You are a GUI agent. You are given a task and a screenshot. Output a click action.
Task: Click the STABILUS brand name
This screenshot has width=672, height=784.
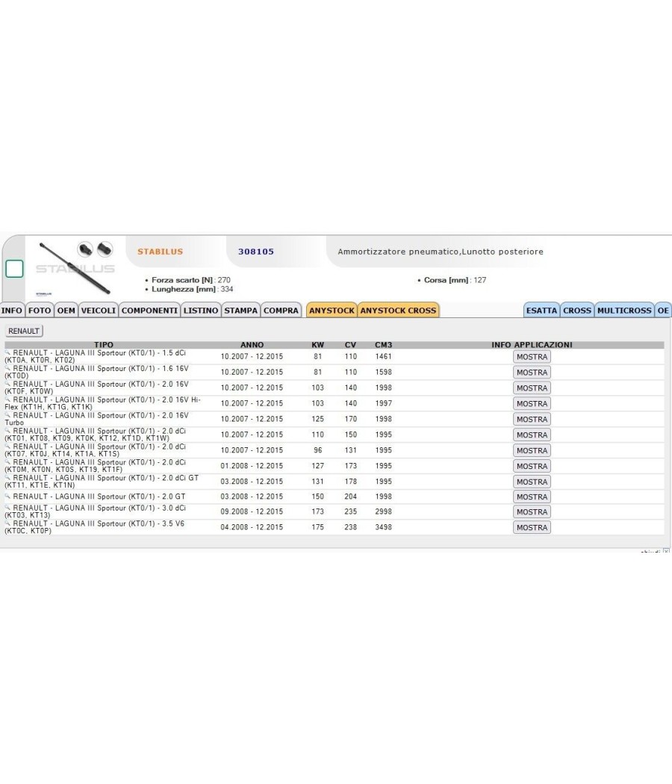tap(160, 252)
